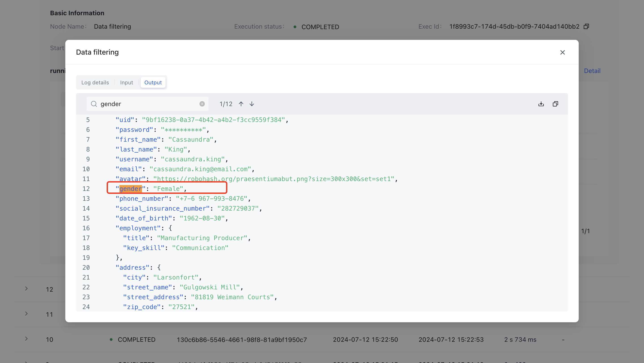Download the output JSON

click(x=541, y=104)
